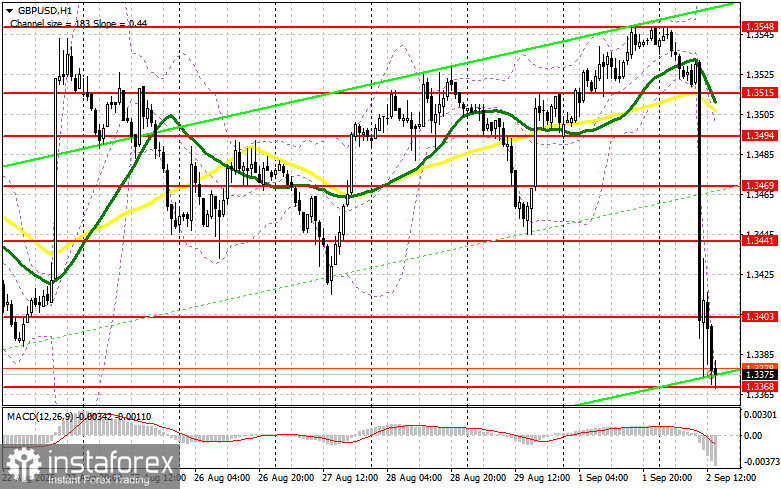
Task: Click the red 1.3368 price level label
Action: [760, 386]
